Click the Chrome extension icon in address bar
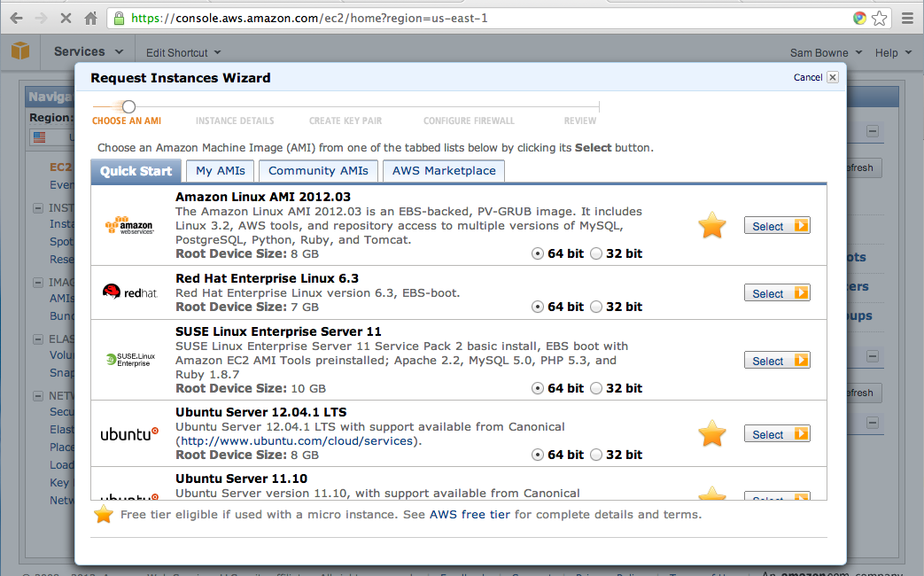The image size is (924, 576). [x=859, y=19]
